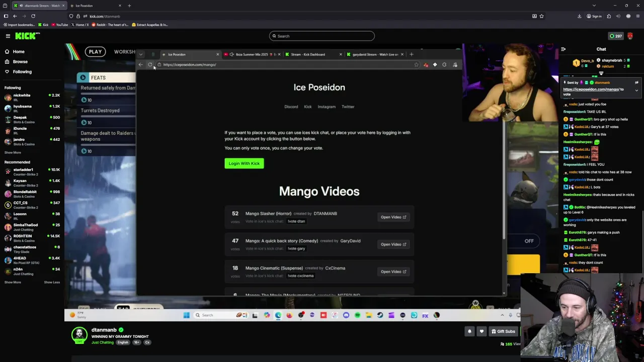Hide the pinned message eye-slash icon
The width and height of the screenshot is (644, 362).
point(636,82)
